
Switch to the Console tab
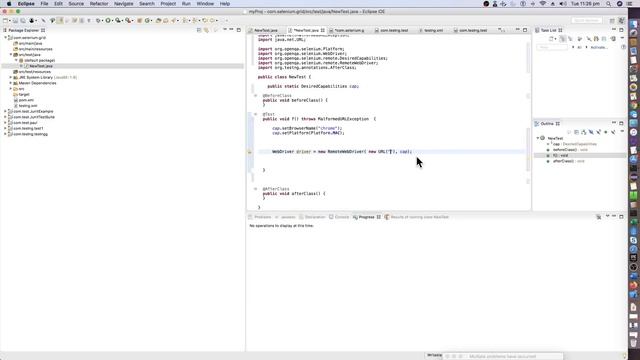(339, 217)
